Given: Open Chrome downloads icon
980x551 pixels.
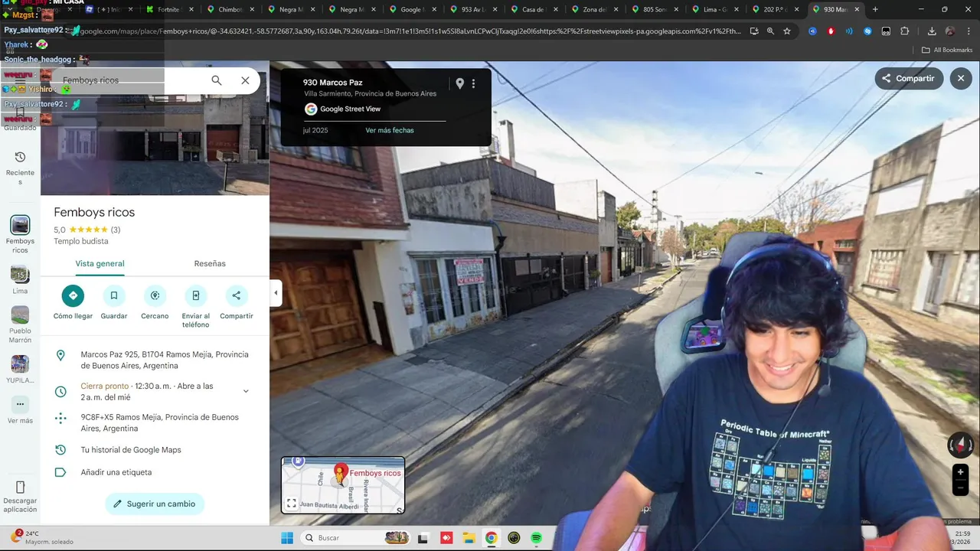Looking at the screenshot, I should pyautogui.click(x=932, y=31).
